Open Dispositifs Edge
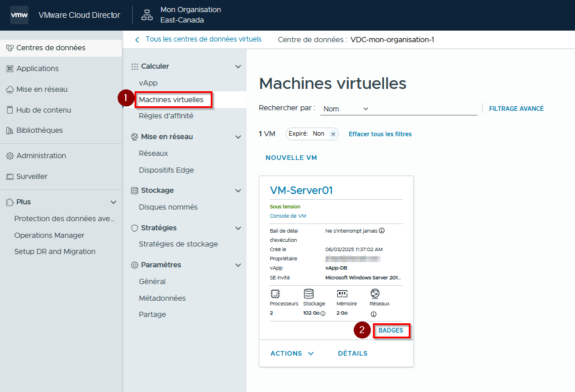 pos(166,170)
